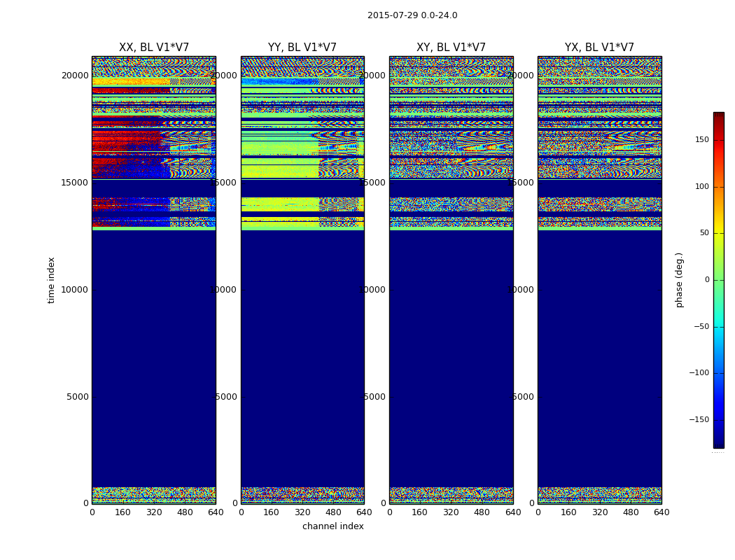Select the "phase (deg.)" colorbar label

(679, 280)
